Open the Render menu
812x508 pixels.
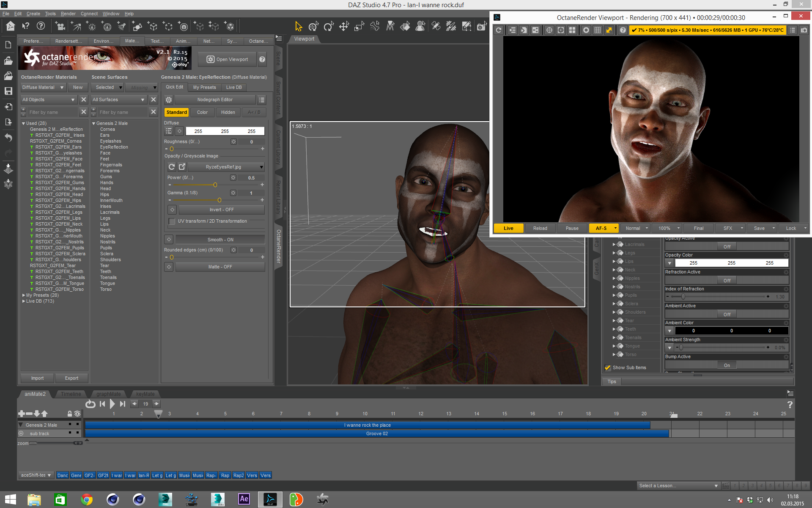[68, 14]
